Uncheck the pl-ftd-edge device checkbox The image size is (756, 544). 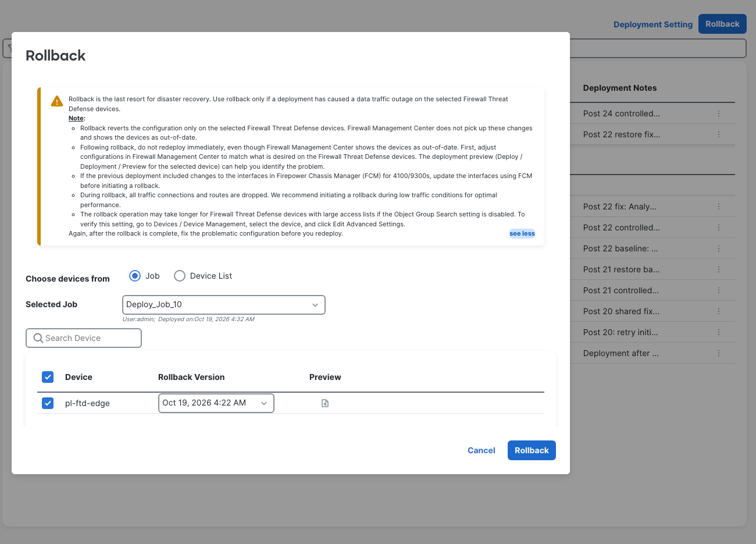pyautogui.click(x=48, y=403)
